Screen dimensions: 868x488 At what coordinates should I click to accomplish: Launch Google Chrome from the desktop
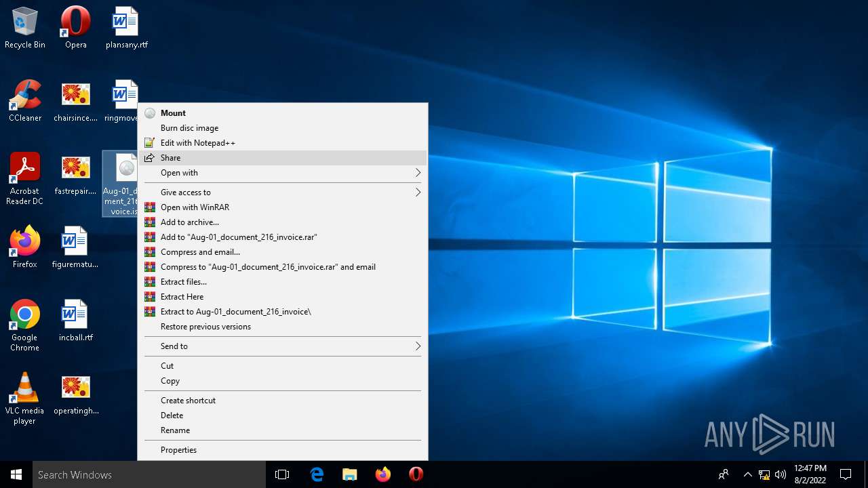coord(25,325)
